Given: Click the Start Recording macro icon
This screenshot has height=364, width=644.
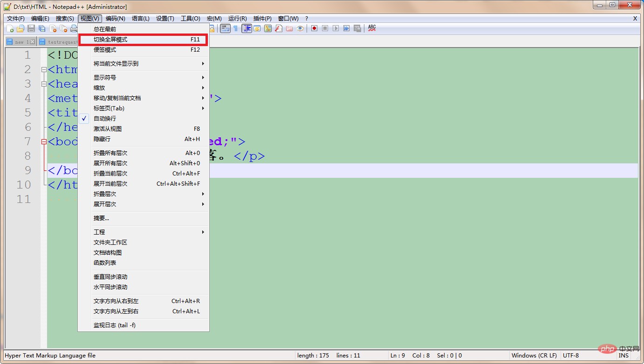Looking at the screenshot, I should click(315, 28).
